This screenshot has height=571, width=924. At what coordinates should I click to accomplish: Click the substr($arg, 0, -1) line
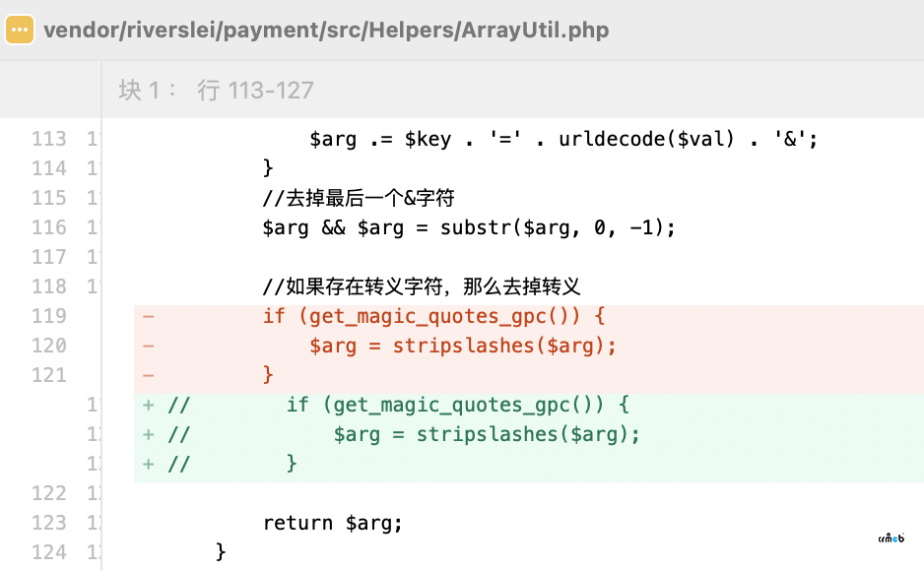tap(469, 227)
